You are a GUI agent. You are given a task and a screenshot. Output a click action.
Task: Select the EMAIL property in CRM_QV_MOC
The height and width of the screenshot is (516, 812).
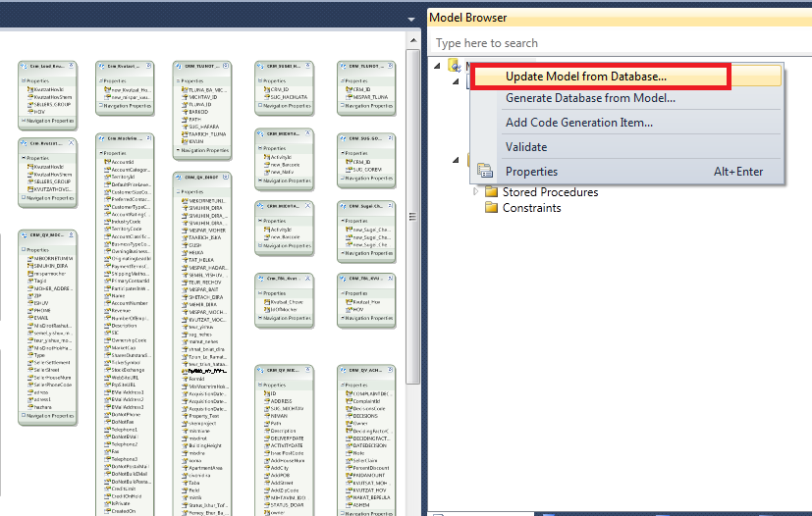click(41, 318)
